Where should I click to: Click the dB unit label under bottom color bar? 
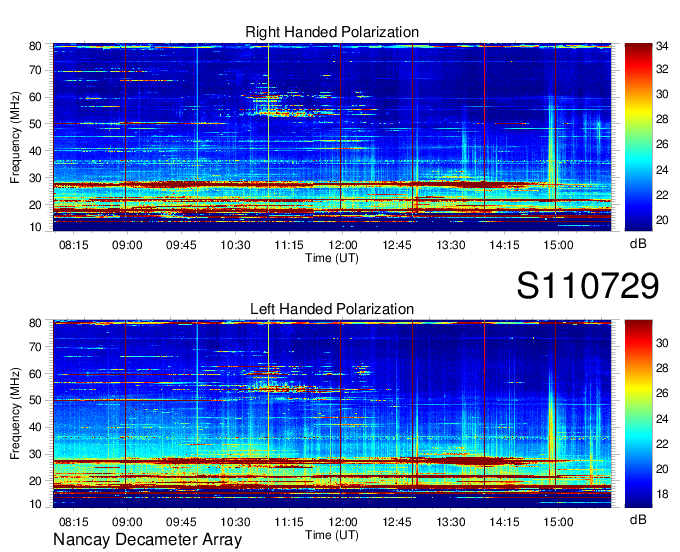click(x=638, y=520)
